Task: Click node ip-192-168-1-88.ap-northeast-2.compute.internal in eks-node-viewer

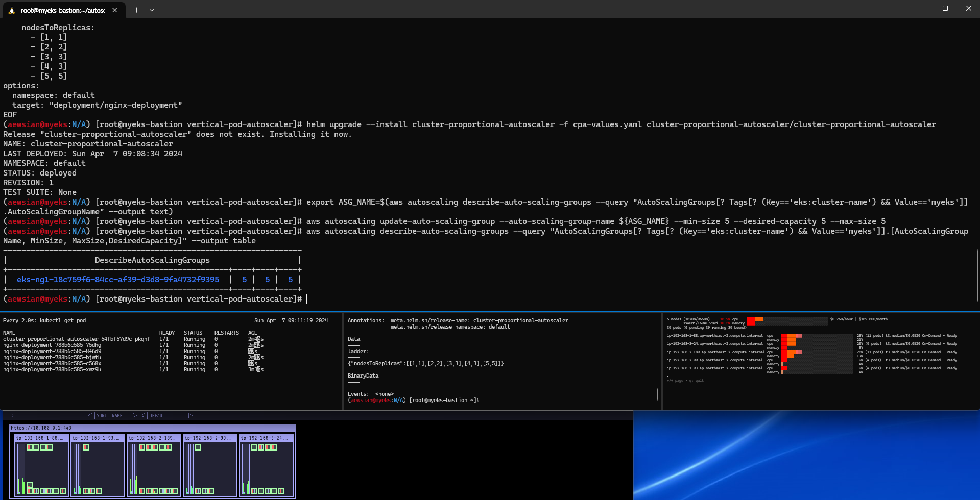Action: pyautogui.click(x=715, y=336)
